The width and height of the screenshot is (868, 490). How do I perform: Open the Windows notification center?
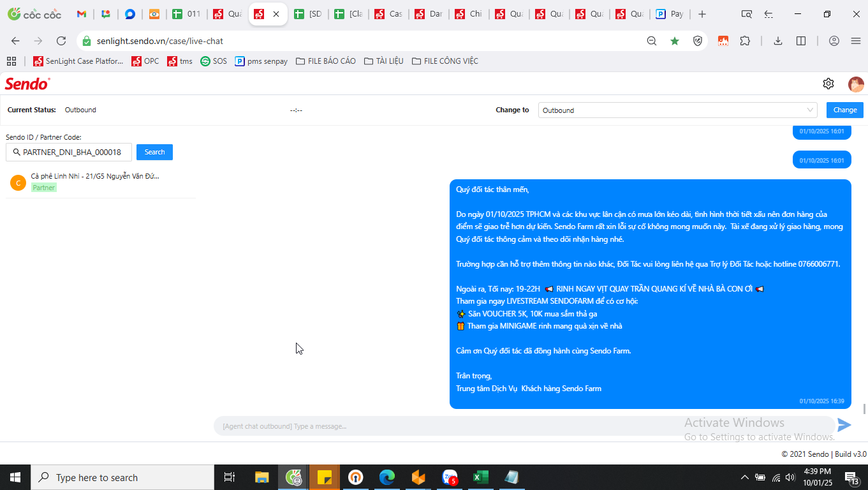coord(852,477)
